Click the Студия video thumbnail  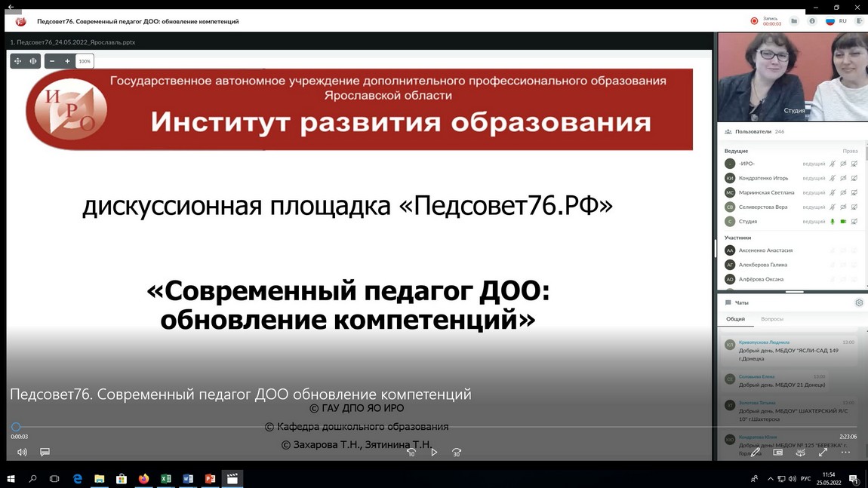coord(793,76)
